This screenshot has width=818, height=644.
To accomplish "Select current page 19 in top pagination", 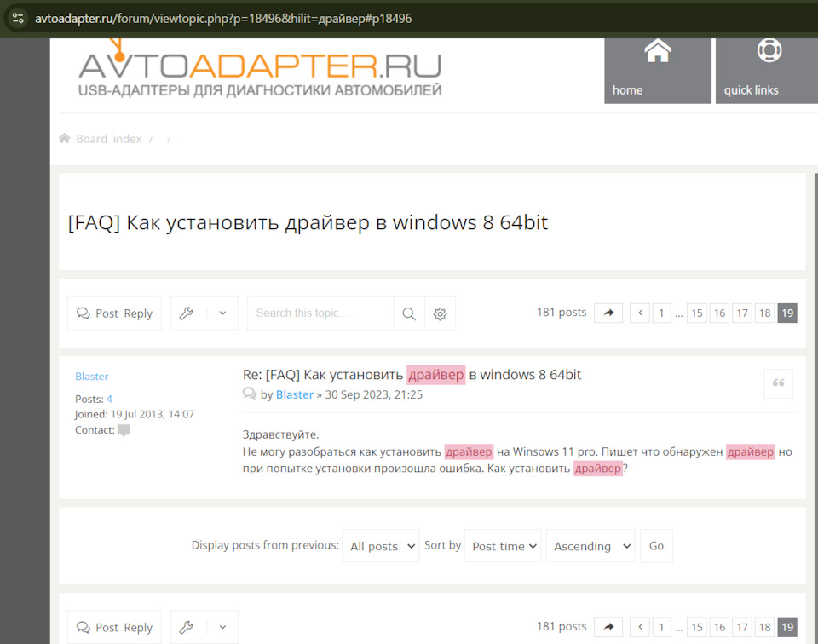I will [x=787, y=313].
